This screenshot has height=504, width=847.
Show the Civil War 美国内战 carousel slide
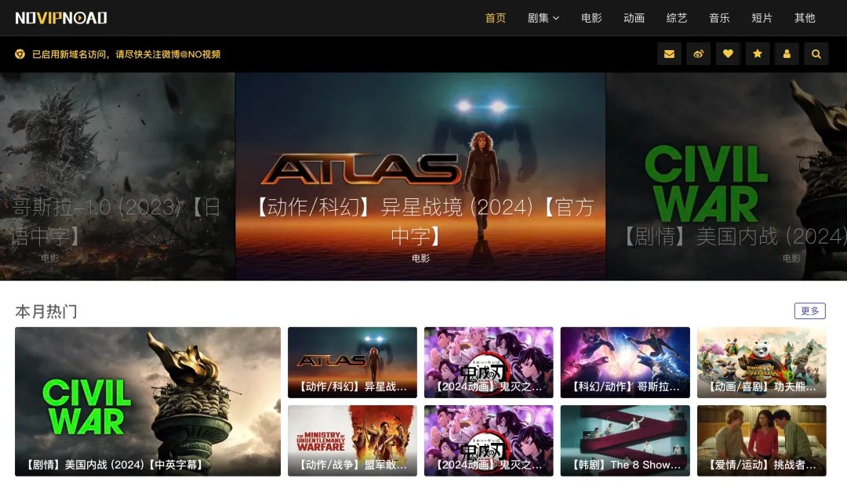[726, 176]
